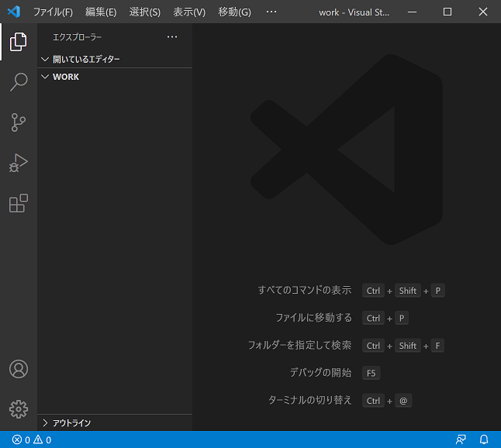Click the すべてのコマンドの表示 hint text
The width and height of the screenshot is (501, 448).
coord(305,290)
